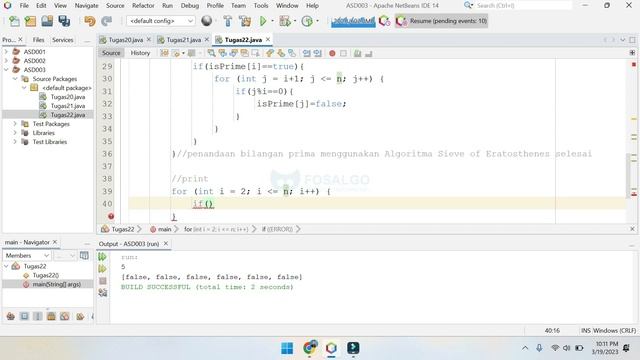The width and height of the screenshot is (640, 360).
Task: Open the Profile Project dropdown arrow
Action: pos(317,21)
